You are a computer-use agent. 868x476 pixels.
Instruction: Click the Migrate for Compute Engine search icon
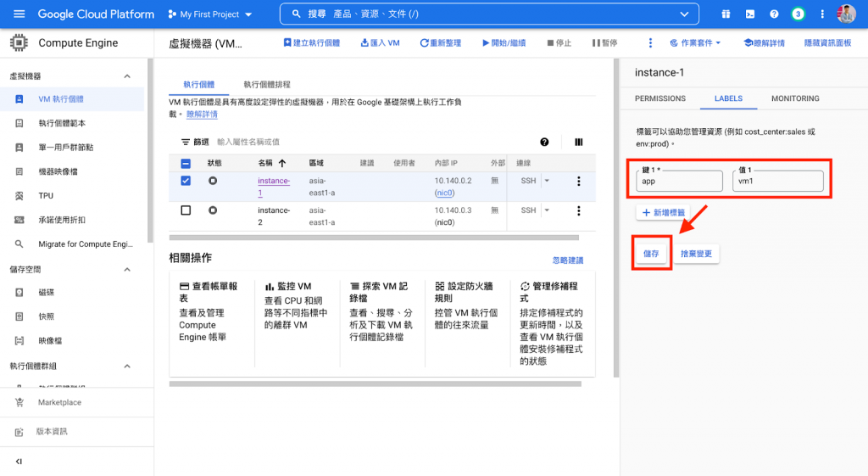pyautogui.click(x=19, y=244)
